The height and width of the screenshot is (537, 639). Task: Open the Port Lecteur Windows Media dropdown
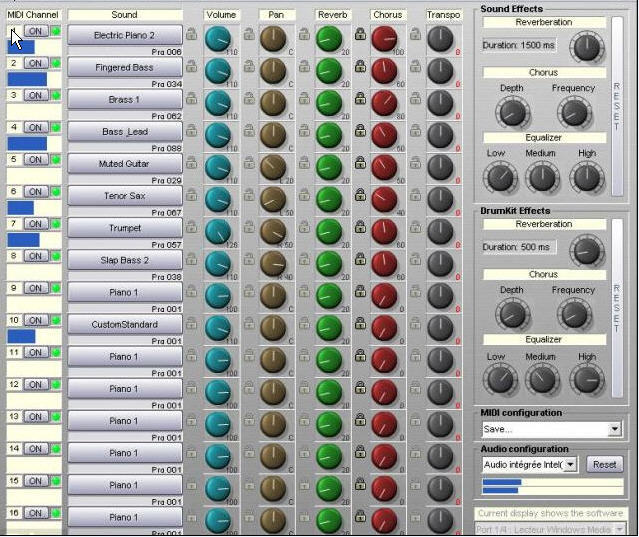621,529
